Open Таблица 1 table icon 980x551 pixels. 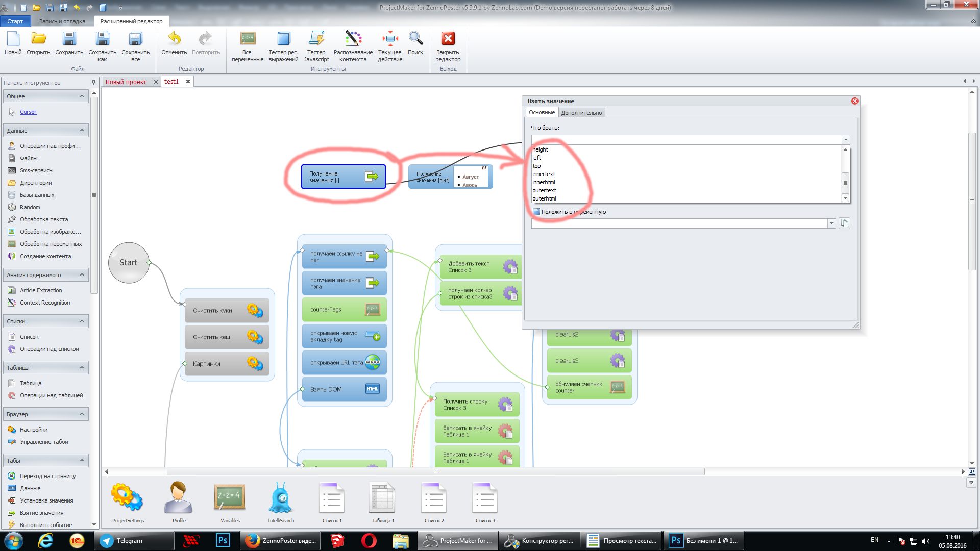(383, 503)
